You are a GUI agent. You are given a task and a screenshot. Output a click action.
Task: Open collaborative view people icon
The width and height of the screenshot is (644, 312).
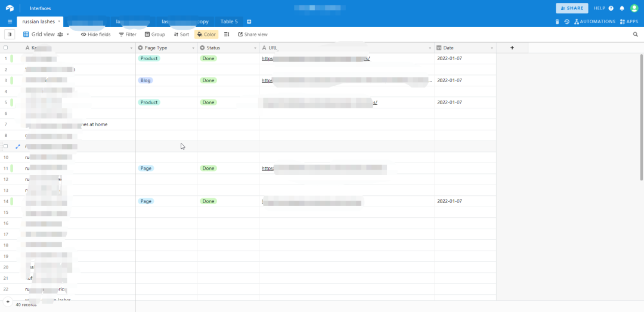click(60, 35)
